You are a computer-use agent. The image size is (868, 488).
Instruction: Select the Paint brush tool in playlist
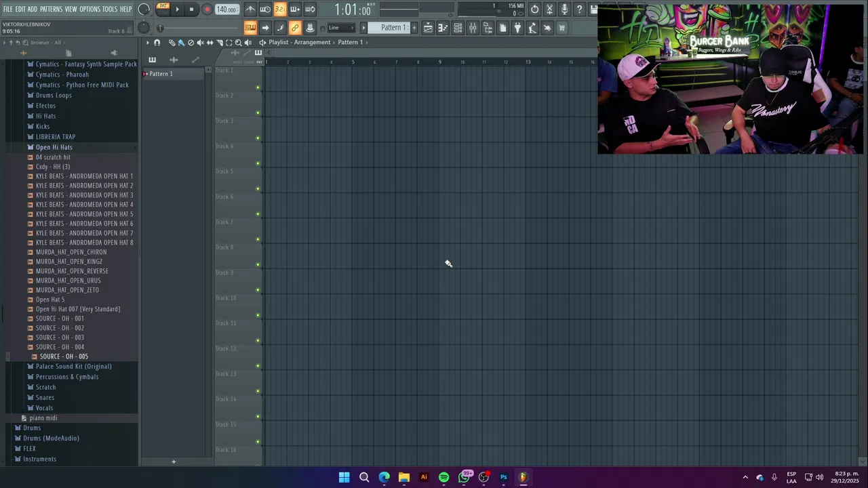[x=181, y=43]
